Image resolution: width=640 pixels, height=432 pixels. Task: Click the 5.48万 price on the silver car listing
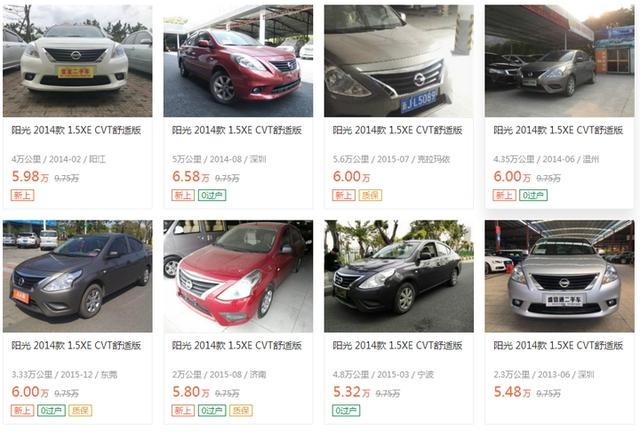512,392
